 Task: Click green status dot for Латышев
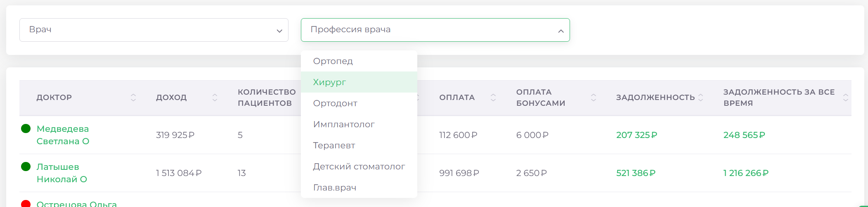26,167
